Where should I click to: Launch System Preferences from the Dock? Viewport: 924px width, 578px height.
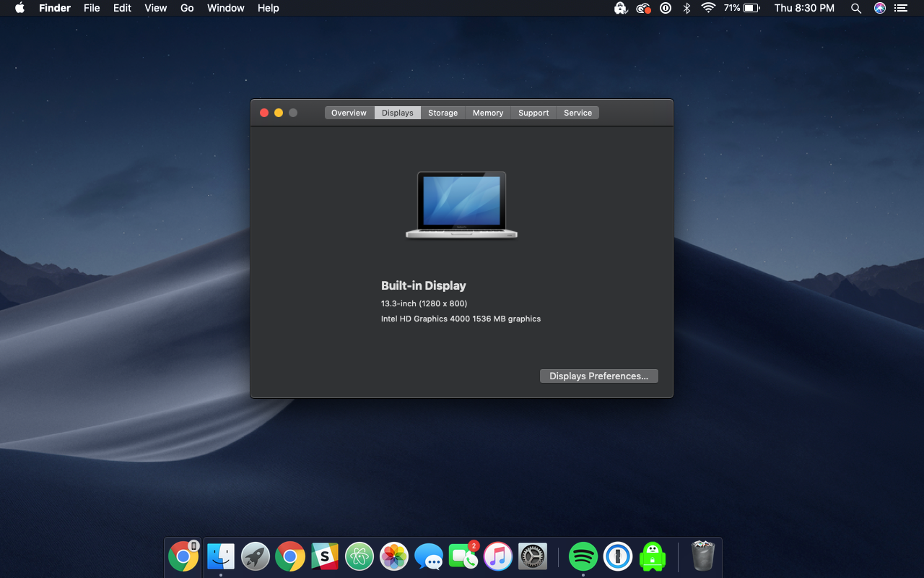coord(532,556)
